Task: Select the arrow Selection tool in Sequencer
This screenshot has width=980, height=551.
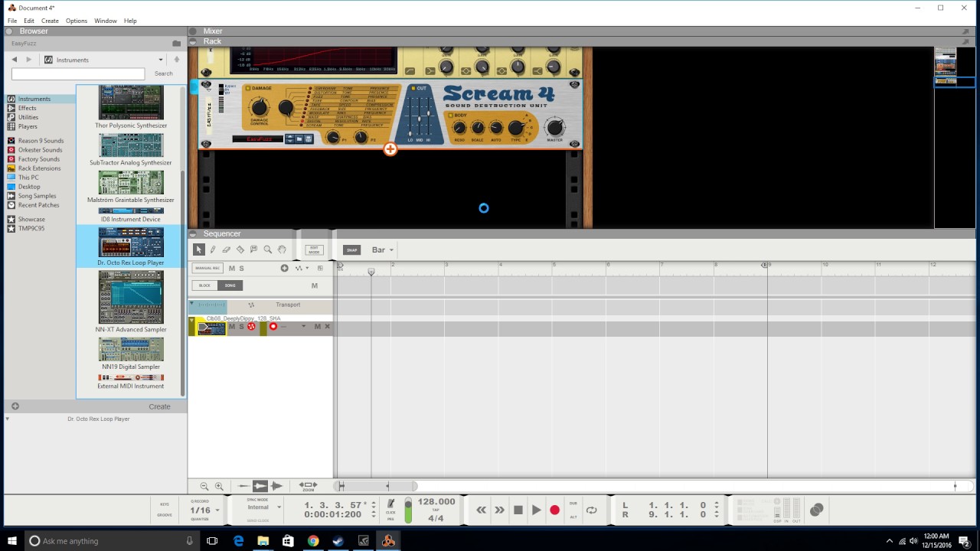Action: point(199,249)
